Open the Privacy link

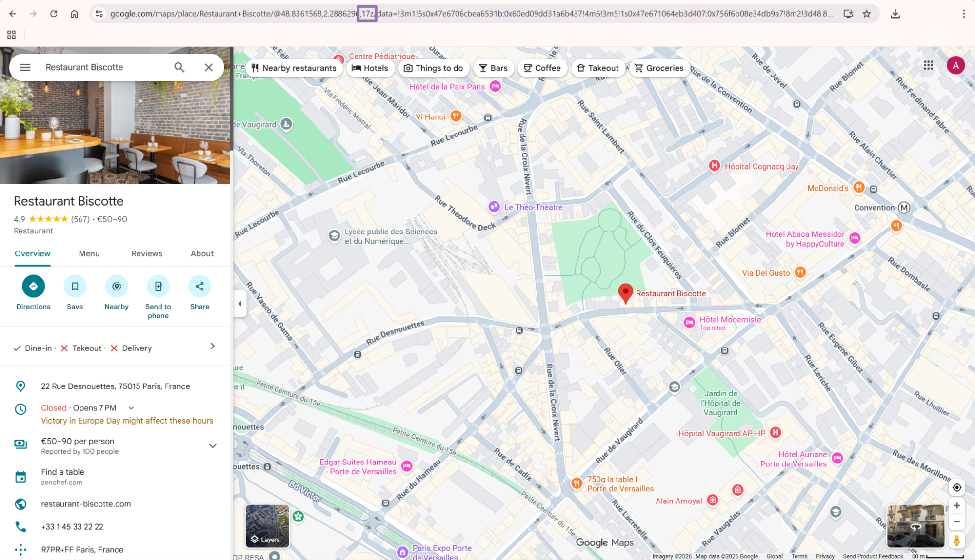click(x=825, y=556)
